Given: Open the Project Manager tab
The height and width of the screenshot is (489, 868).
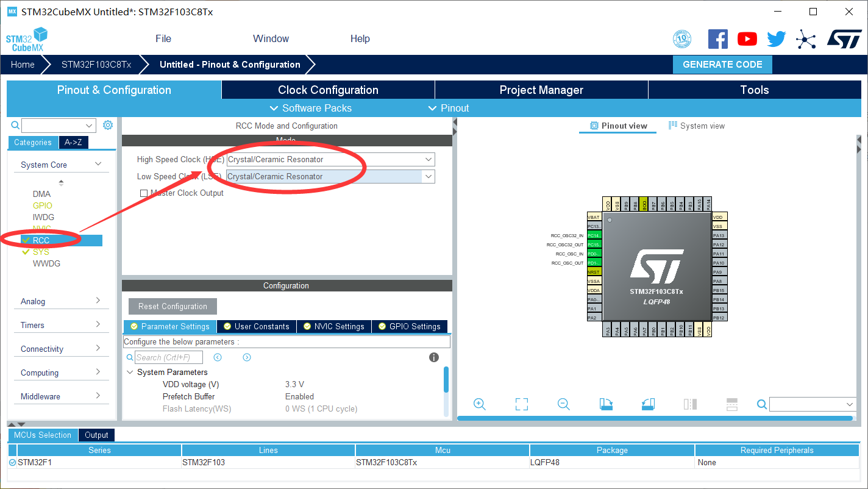Looking at the screenshot, I should click(541, 90).
